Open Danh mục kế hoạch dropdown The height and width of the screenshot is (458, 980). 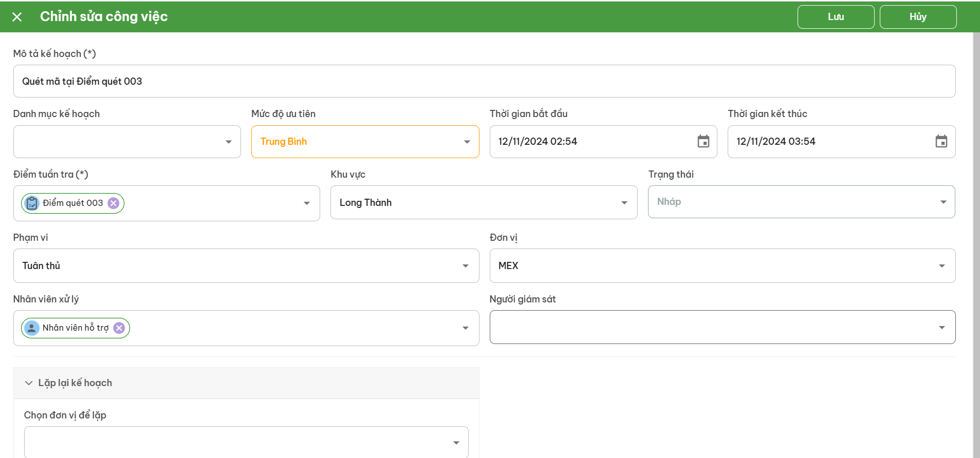127,142
